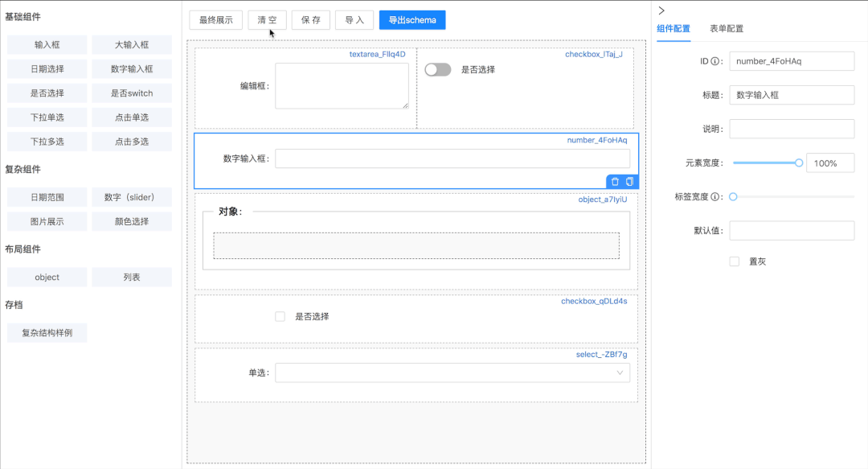Enable the 置灰 checkbox in component config
868x469 pixels.
pyautogui.click(x=734, y=261)
